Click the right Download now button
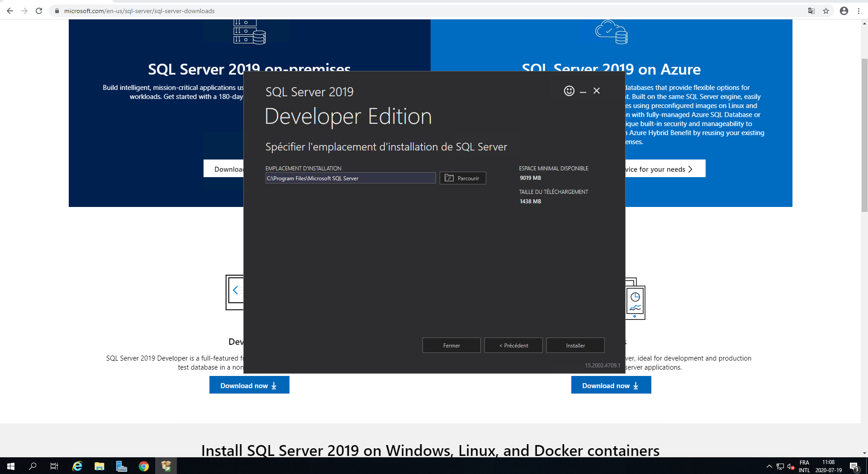 611,385
